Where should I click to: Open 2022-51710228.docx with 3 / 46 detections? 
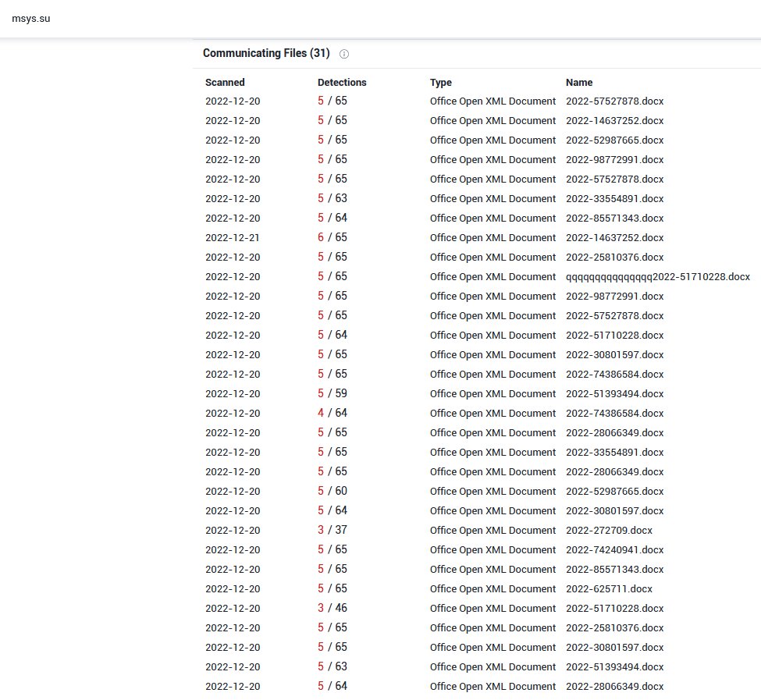(614, 609)
